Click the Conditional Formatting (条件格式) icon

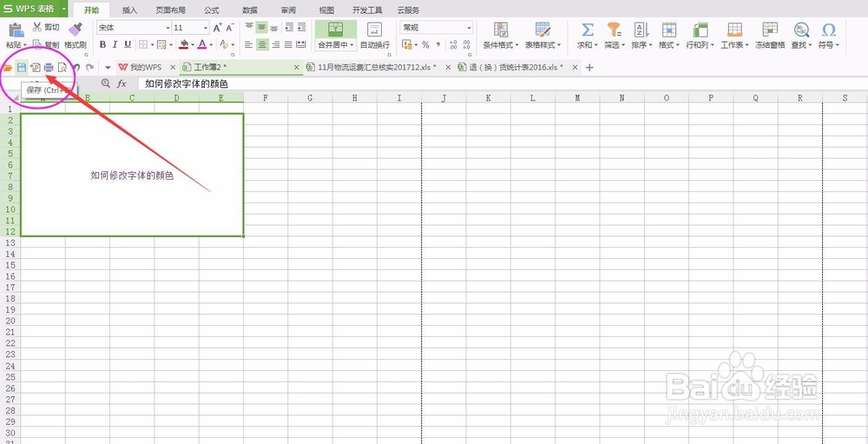click(x=501, y=30)
